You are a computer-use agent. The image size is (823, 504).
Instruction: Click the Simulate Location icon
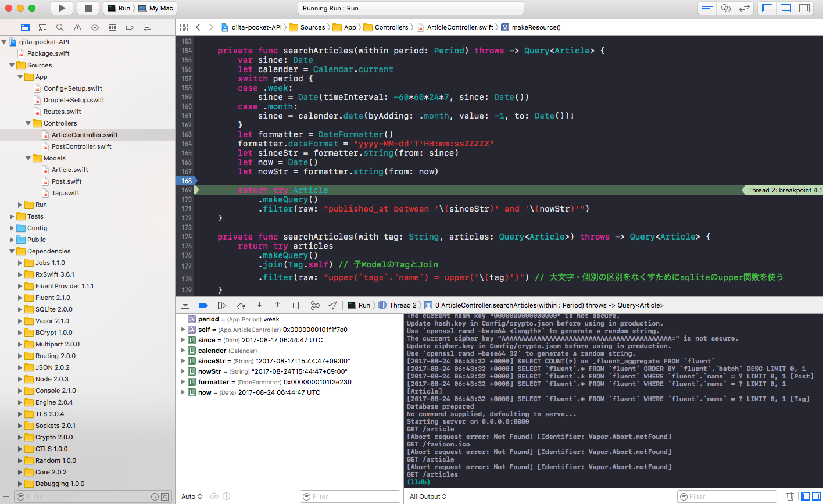click(x=332, y=305)
